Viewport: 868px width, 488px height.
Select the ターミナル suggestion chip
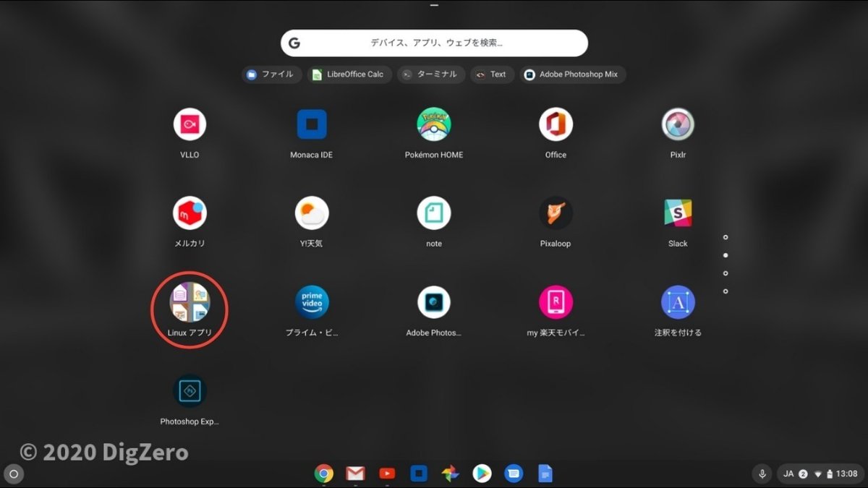[431, 74]
